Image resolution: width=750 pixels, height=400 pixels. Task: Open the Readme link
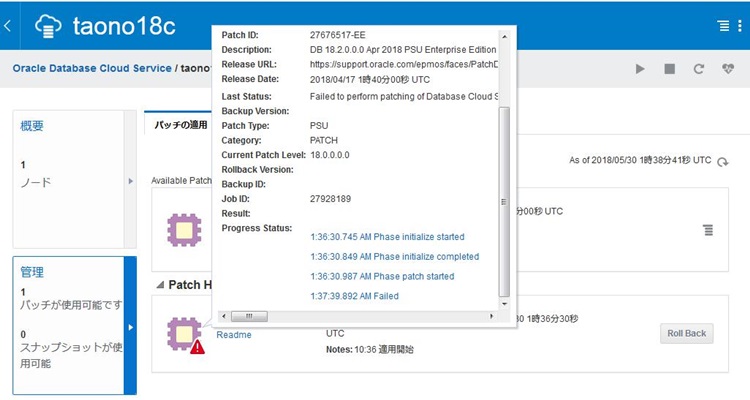[x=233, y=334]
